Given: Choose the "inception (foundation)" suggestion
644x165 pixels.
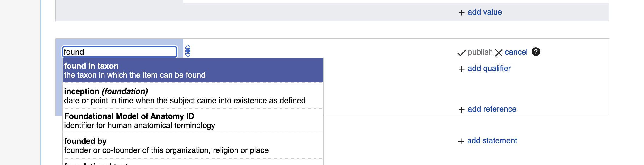Looking at the screenshot, I should [x=193, y=96].
